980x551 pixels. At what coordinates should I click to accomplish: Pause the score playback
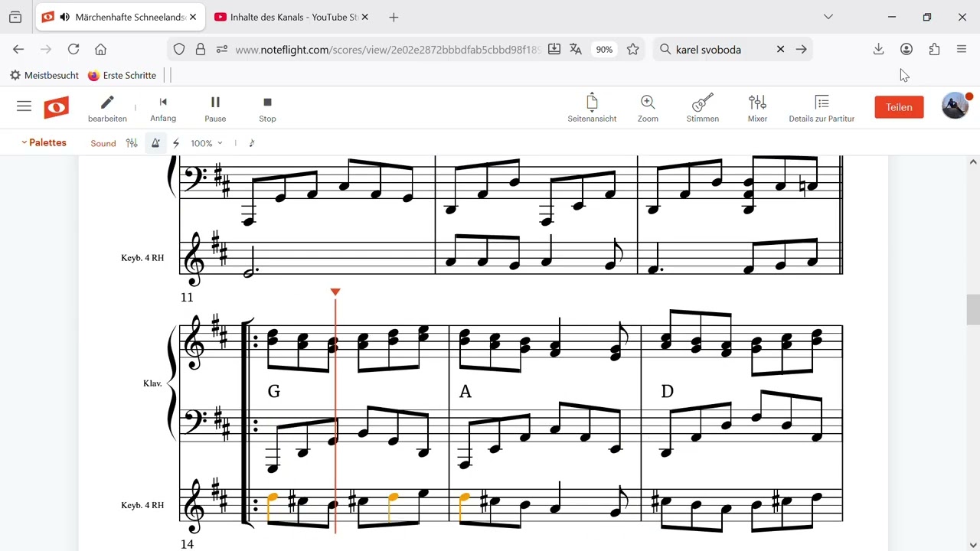point(215,108)
